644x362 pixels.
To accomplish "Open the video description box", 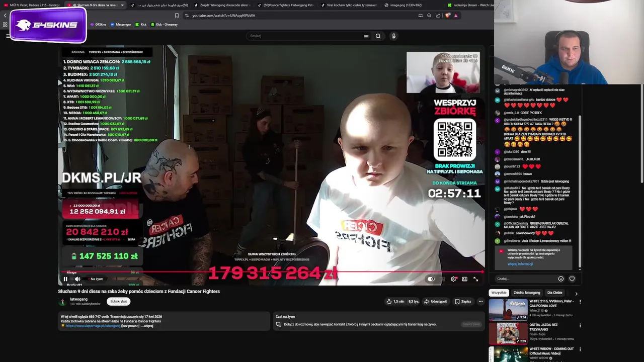I will pyautogui.click(x=164, y=321).
